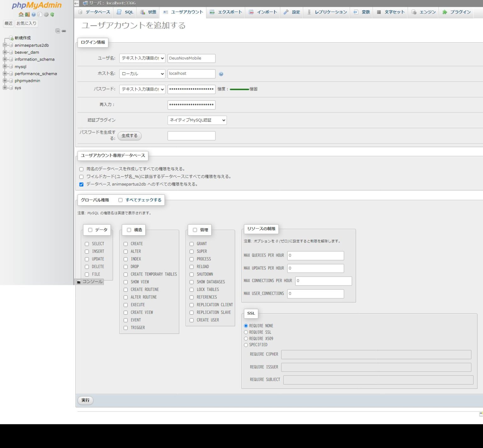Switch to the SQL tab
Viewport: 483px width, 448px height.
pyautogui.click(x=125, y=12)
